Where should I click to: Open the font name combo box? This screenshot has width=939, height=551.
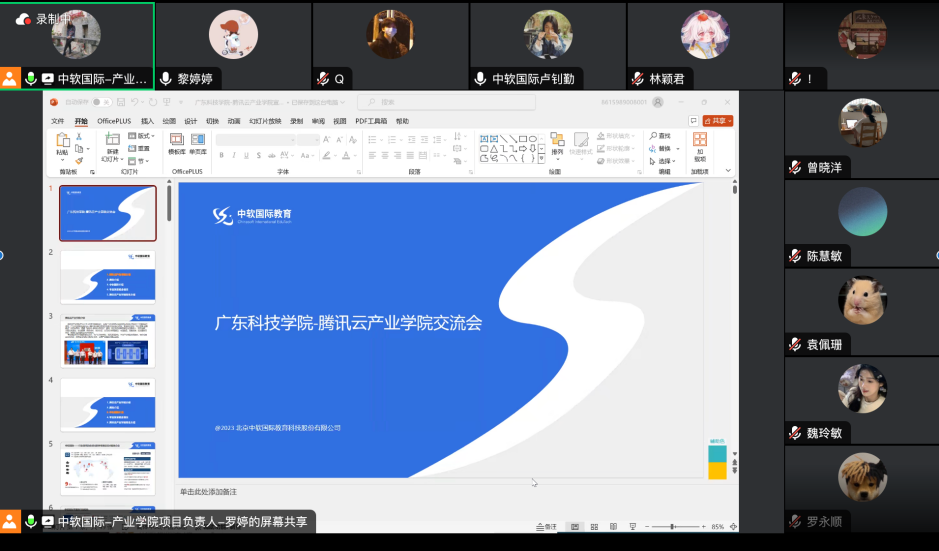click(256, 140)
